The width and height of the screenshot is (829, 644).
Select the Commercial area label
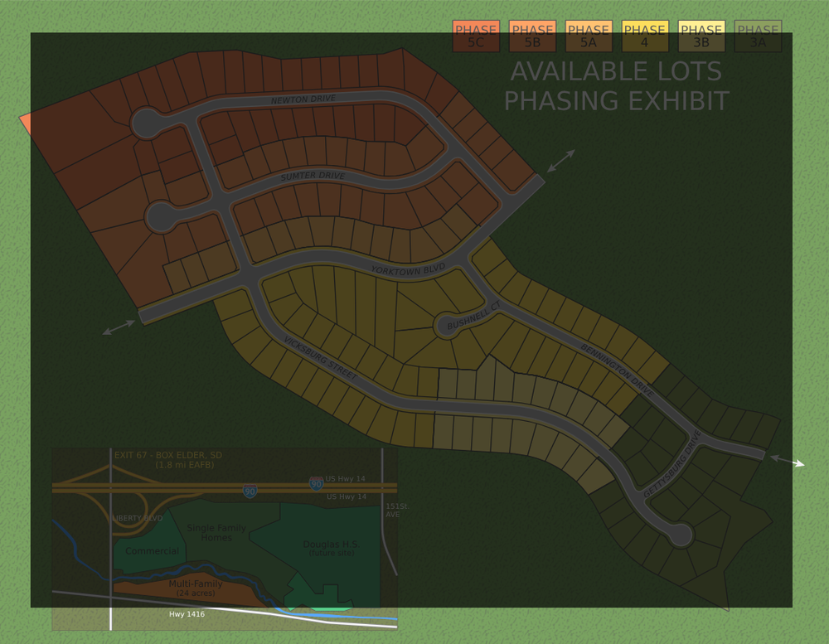pyautogui.click(x=152, y=551)
